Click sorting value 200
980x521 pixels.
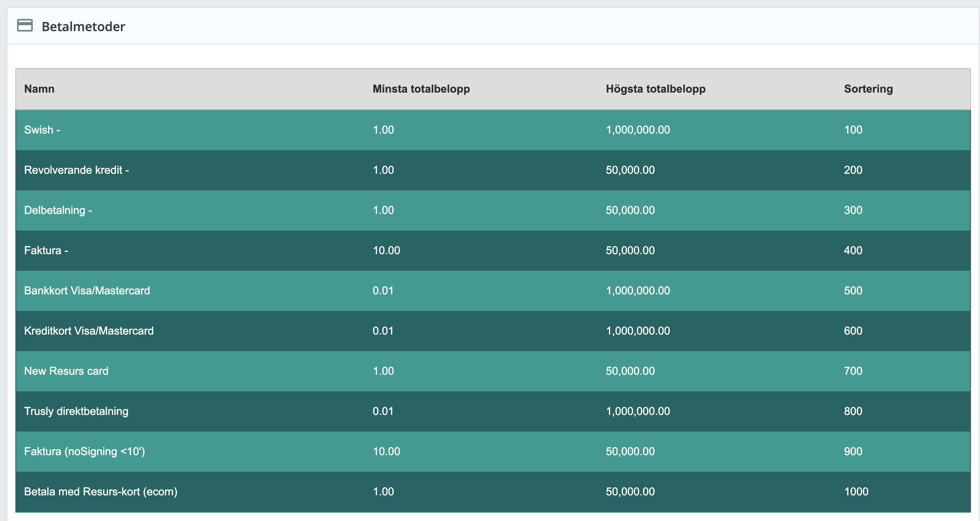[x=853, y=170]
